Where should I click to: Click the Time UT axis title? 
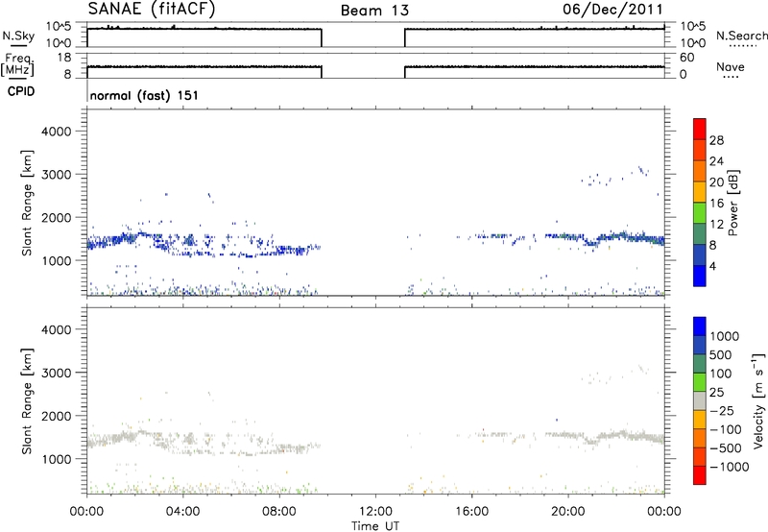375,526
